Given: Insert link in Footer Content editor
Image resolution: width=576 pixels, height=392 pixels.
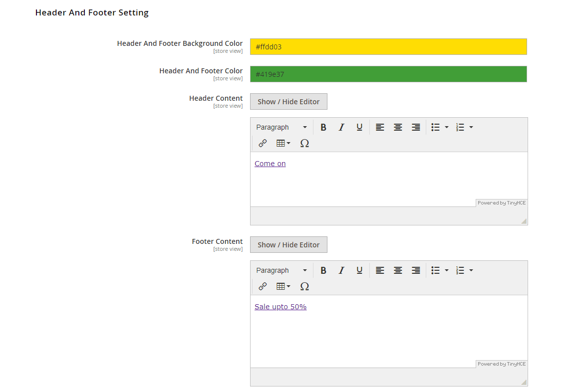Looking at the screenshot, I should [263, 286].
